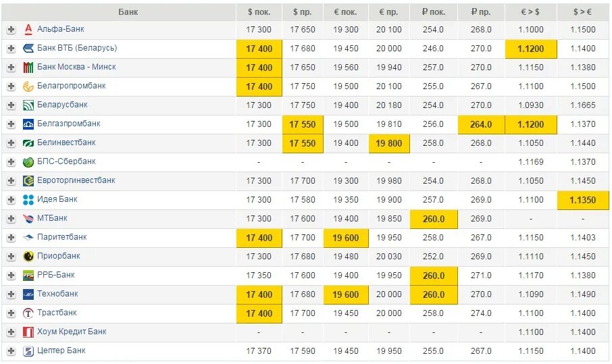The height and width of the screenshot is (364, 612).
Task: Sort by the $ пок. column header
Action: (x=259, y=12)
